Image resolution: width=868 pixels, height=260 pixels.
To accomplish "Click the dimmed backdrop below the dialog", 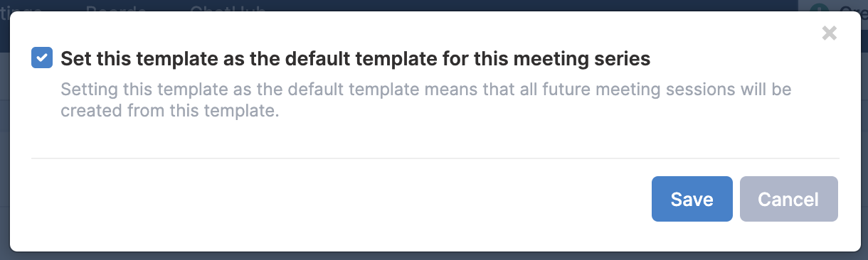I will [x=434, y=256].
